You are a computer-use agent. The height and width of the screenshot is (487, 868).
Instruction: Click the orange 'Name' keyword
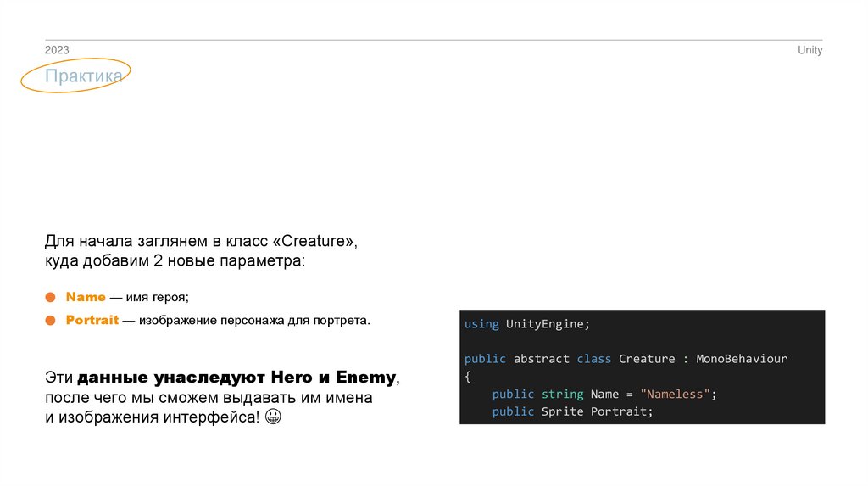(86, 297)
